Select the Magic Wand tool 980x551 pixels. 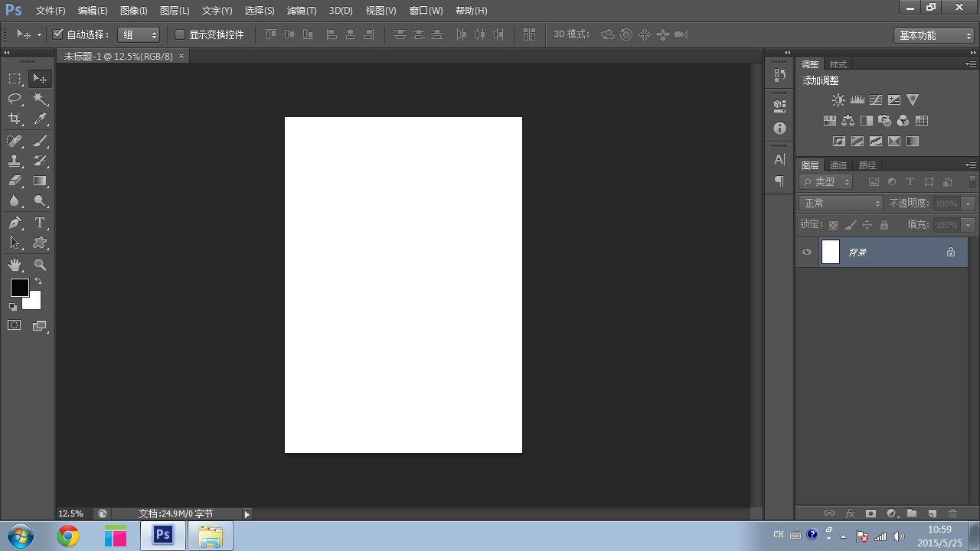40,99
